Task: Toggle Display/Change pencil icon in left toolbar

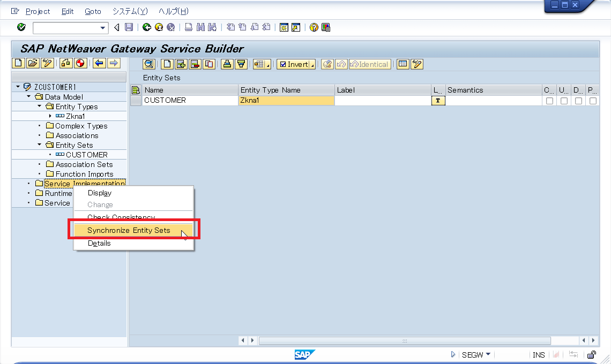Action: click(x=48, y=63)
